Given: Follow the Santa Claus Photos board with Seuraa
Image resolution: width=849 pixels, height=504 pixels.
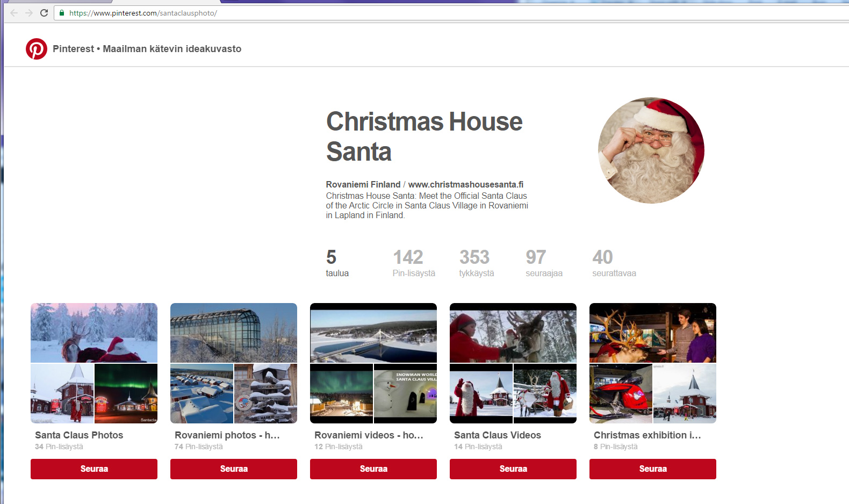Looking at the screenshot, I should (x=94, y=469).
